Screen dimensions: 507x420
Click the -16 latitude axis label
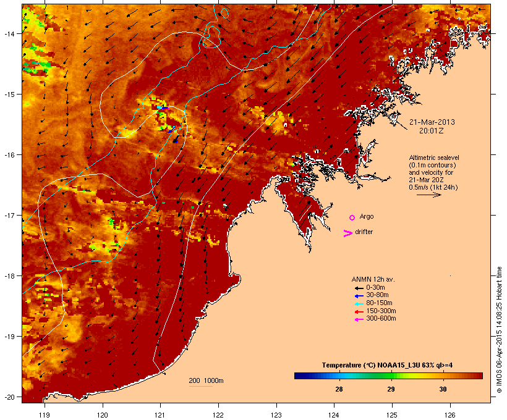(x=9, y=155)
